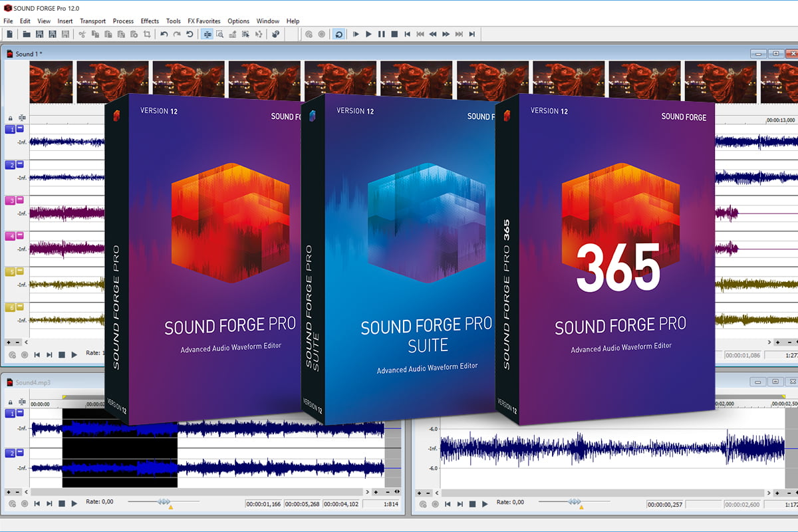This screenshot has width=798, height=532.
Task: Click Play in the main transport toolbar
Action: [x=368, y=34]
